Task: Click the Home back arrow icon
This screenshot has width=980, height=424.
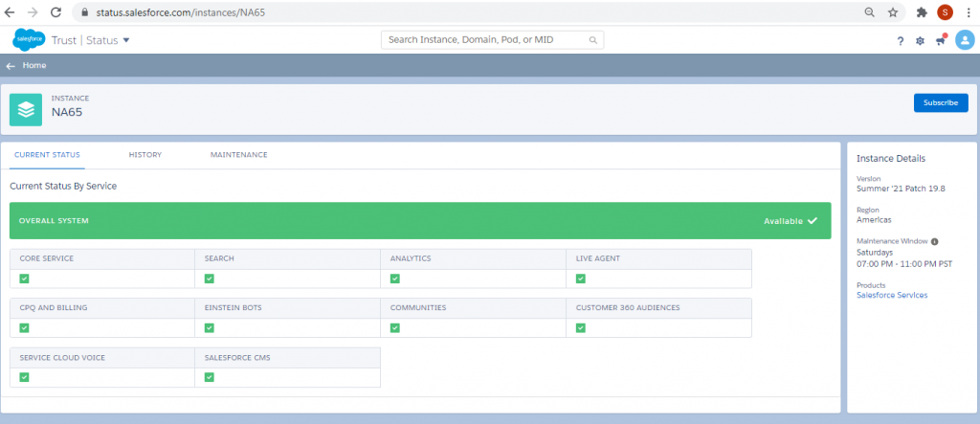Action: coord(11,66)
